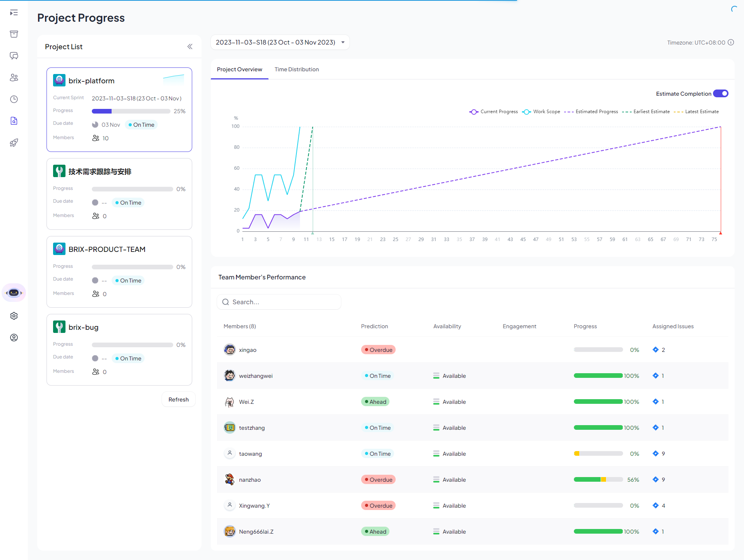744x560 pixels.
Task: Click testzhang's avatar
Action: 230,427
